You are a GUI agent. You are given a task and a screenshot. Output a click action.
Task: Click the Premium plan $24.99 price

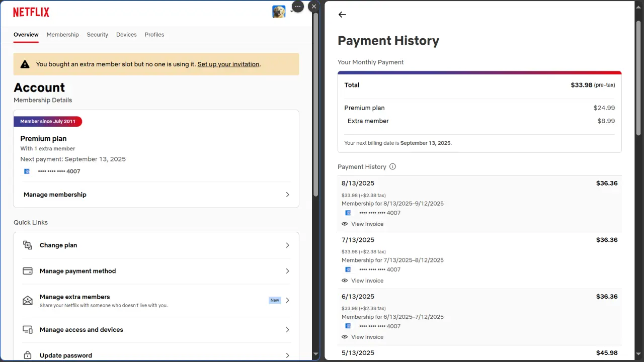click(604, 108)
